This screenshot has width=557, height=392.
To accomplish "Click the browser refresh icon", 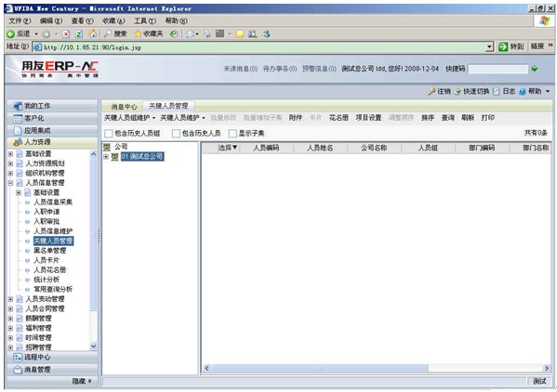I will point(79,34).
